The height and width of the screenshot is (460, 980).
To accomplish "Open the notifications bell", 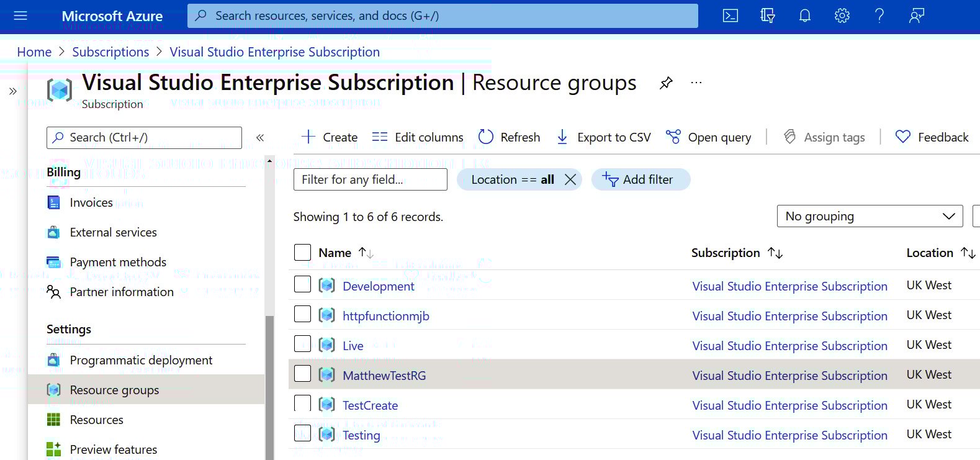I will point(805,16).
